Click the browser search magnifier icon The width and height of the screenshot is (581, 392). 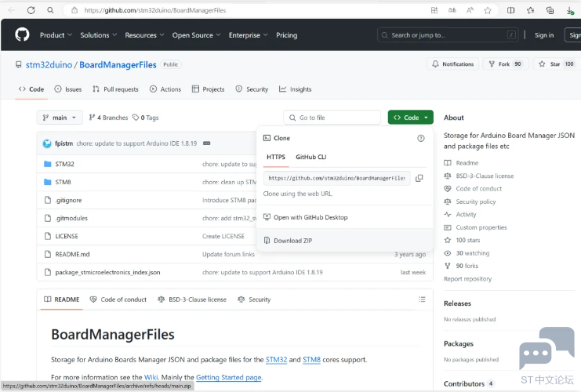coord(50,10)
